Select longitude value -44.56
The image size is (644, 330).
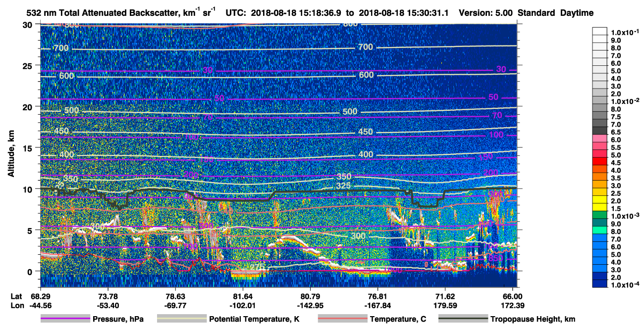click(40, 305)
